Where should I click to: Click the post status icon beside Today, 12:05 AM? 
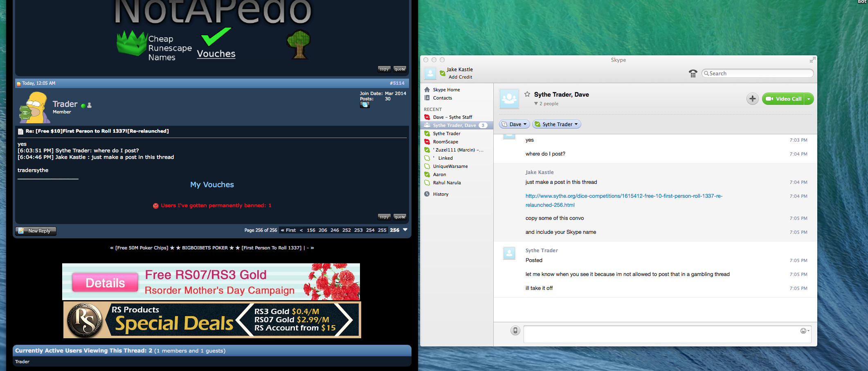click(x=18, y=84)
